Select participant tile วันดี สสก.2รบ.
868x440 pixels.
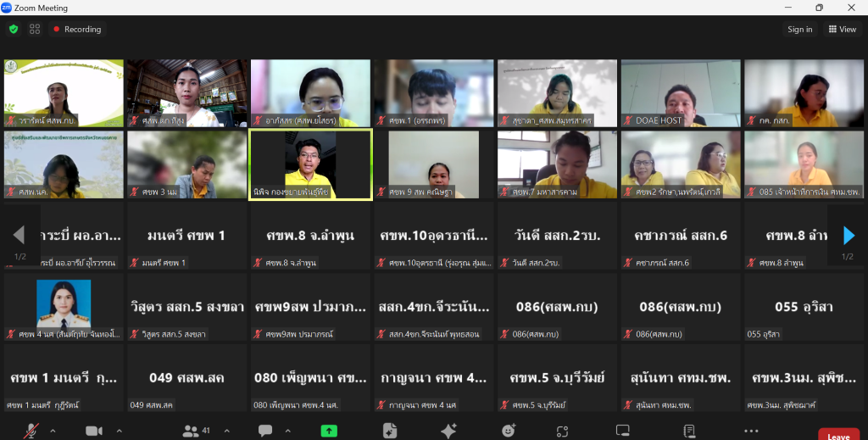coord(557,235)
